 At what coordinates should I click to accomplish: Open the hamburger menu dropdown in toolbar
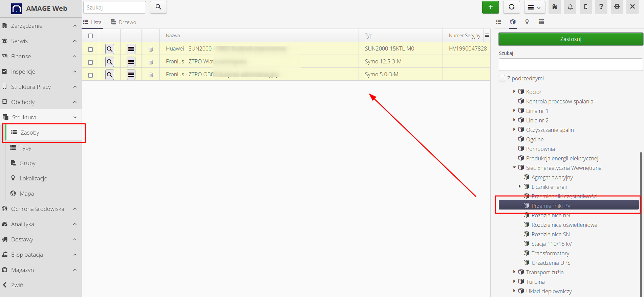point(534,7)
